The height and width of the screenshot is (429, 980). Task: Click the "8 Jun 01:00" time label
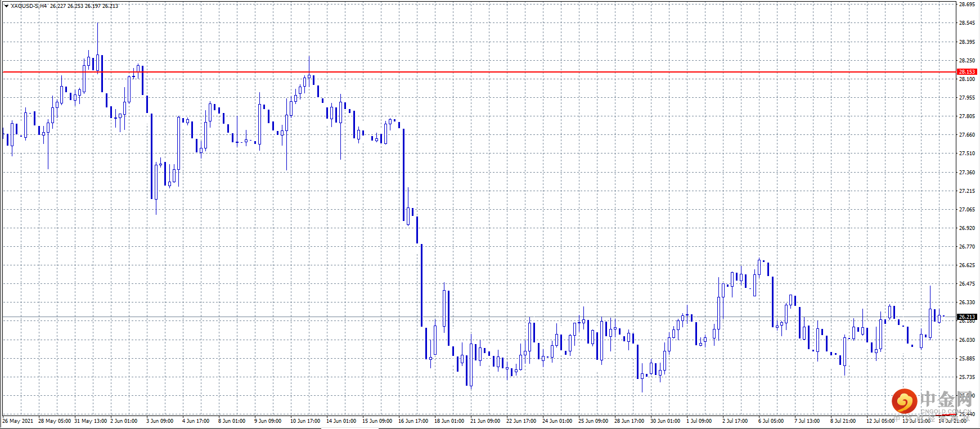232,421
